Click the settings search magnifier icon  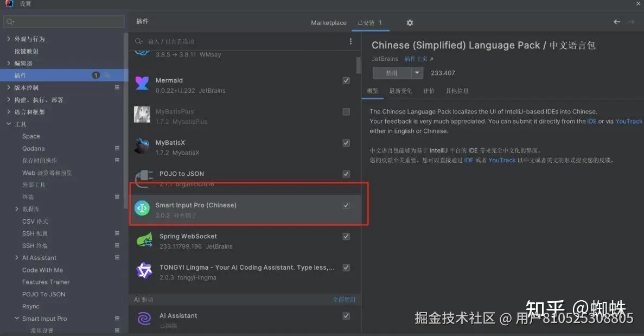click(10, 22)
